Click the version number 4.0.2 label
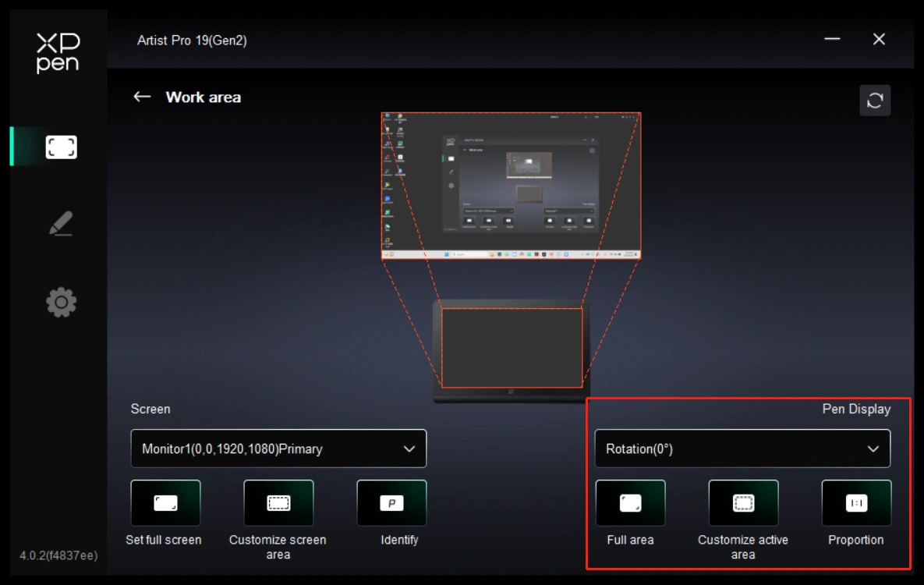This screenshot has width=924, height=585. click(58, 555)
